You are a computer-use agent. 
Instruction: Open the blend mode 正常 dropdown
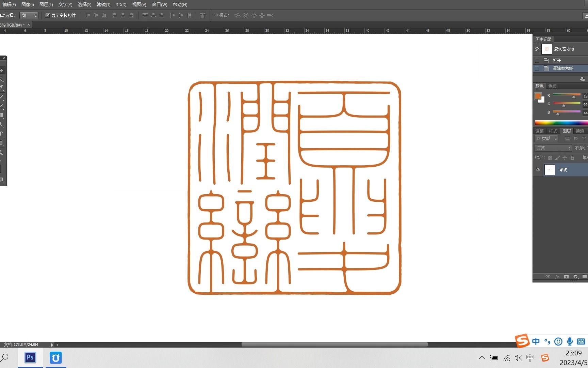(553, 148)
